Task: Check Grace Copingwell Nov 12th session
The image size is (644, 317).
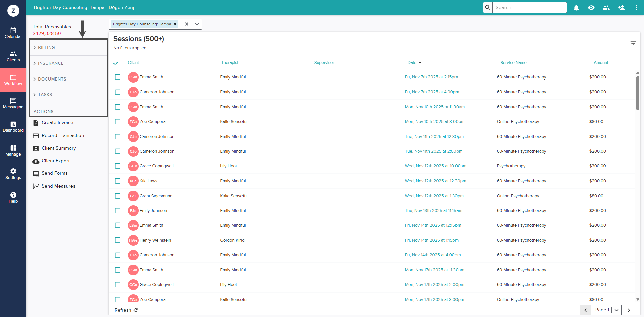Action: point(118,166)
